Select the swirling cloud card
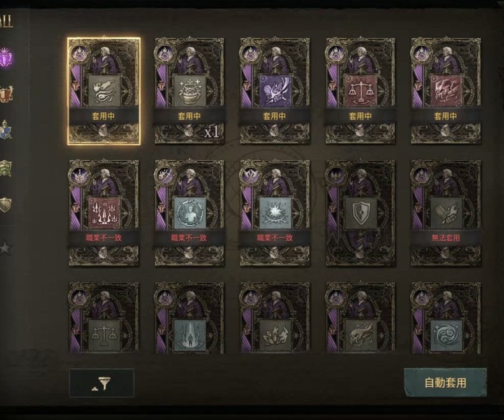This screenshot has width=504, height=420. 446,318
